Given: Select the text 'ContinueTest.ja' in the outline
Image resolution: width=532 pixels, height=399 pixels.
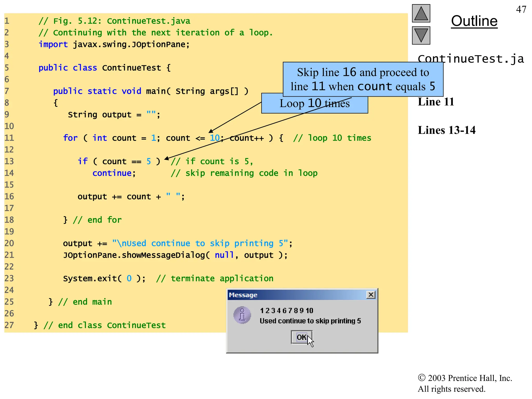Looking at the screenshot, I should [x=470, y=59].
